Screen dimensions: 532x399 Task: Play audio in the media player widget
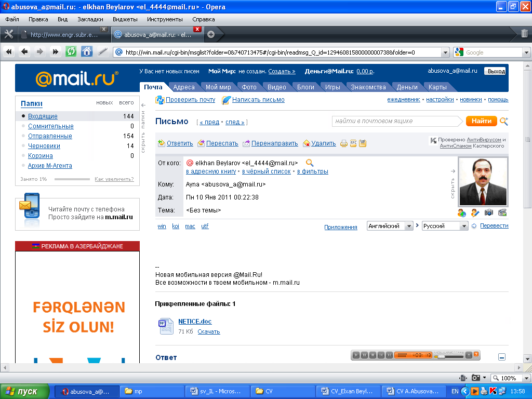point(356,355)
